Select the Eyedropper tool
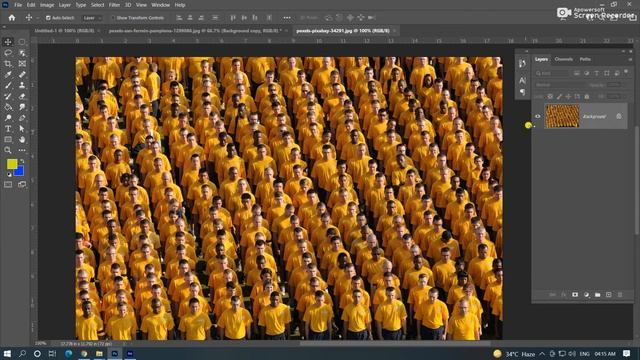This screenshot has height=360, width=640. click(x=8, y=74)
